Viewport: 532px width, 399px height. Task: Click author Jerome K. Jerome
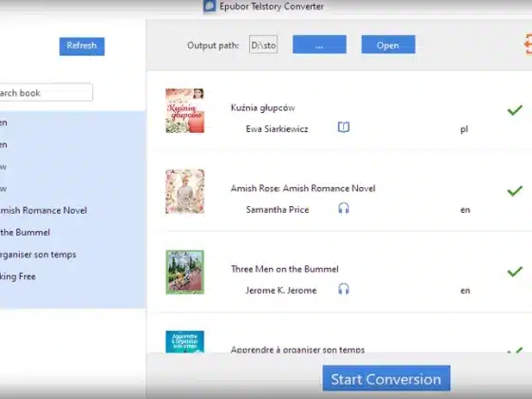[x=281, y=291]
